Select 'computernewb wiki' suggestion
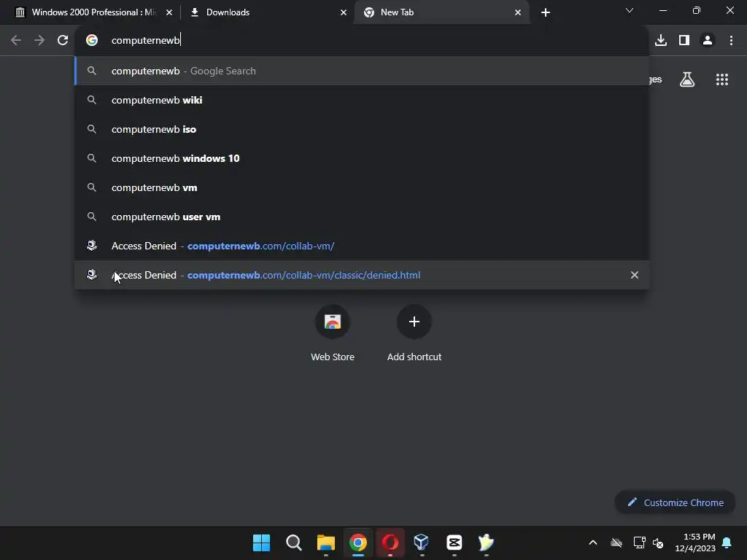747x560 pixels. (x=362, y=100)
